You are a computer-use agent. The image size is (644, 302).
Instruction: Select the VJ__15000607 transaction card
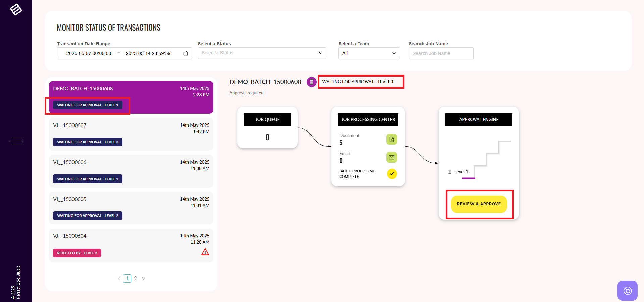(131, 134)
